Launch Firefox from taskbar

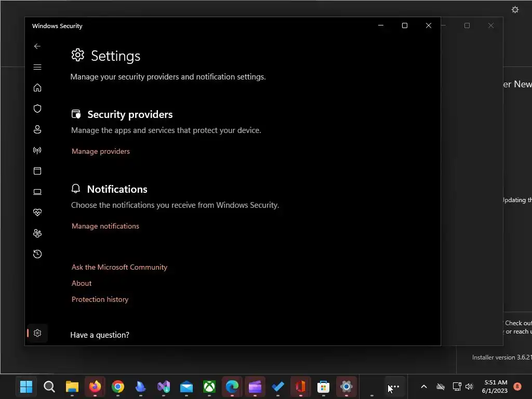(x=95, y=387)
